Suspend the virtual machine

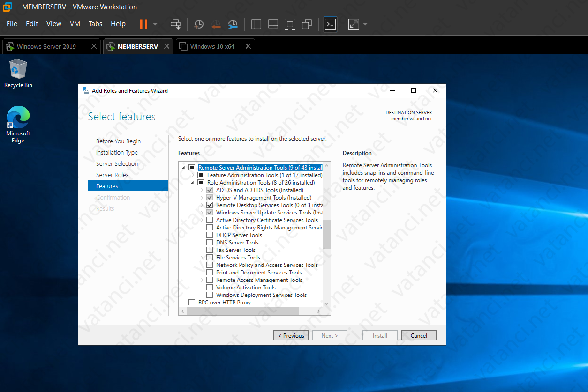pos(144,24)
